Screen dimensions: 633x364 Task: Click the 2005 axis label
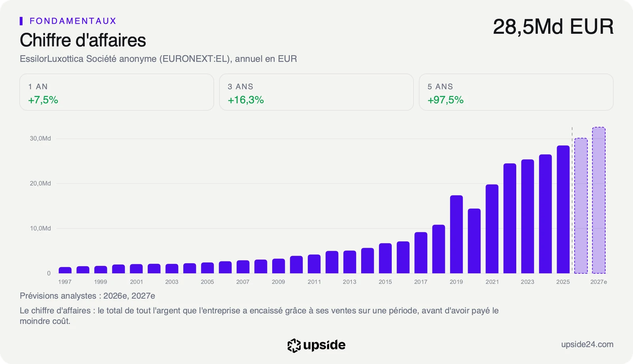pyautogui.click(x=207, y=282)
